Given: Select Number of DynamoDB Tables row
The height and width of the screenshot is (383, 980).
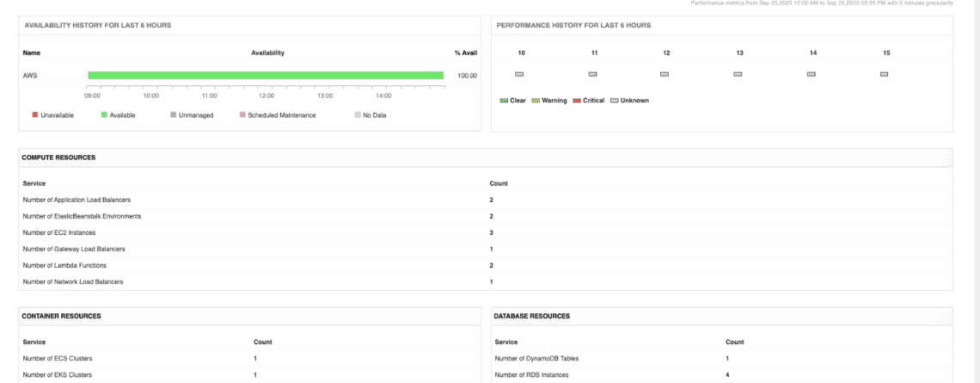Looking at the screenshot, I should click(722, 359).
